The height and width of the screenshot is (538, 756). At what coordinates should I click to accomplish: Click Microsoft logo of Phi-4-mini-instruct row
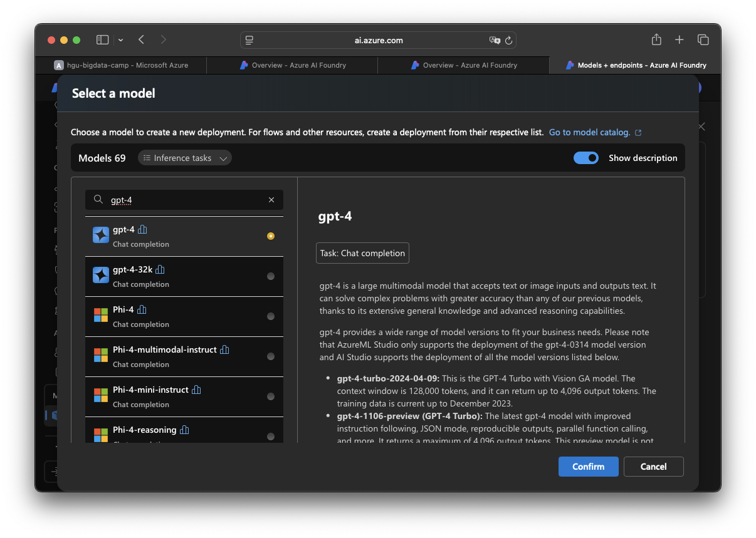(101, 395)
